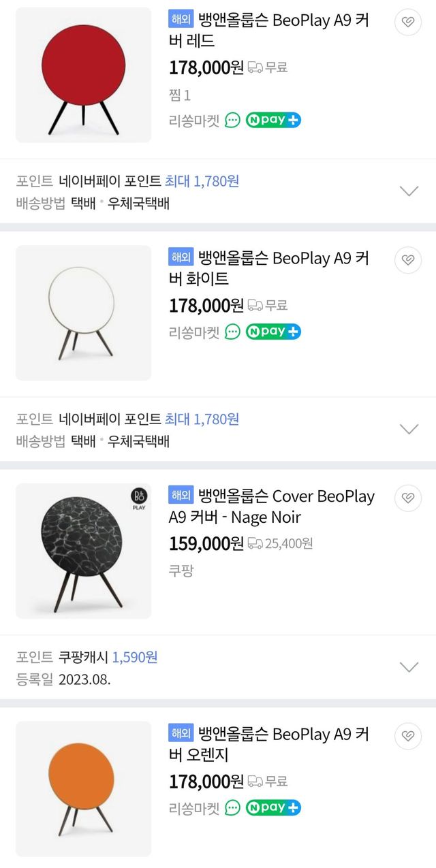Click free shipping truck icon on red cover
This screenshot has height=868, width=436.
tap(255, 67)
